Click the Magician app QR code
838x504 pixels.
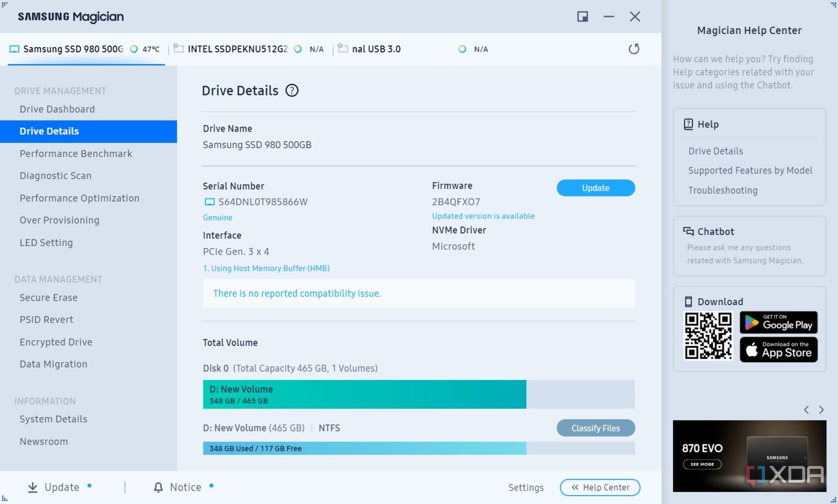pyautogui.click(x=708, y=336)
